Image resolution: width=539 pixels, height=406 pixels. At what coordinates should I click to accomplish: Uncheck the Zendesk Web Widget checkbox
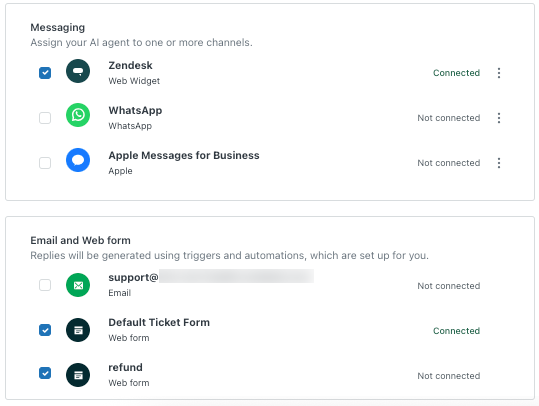[45, 73]
